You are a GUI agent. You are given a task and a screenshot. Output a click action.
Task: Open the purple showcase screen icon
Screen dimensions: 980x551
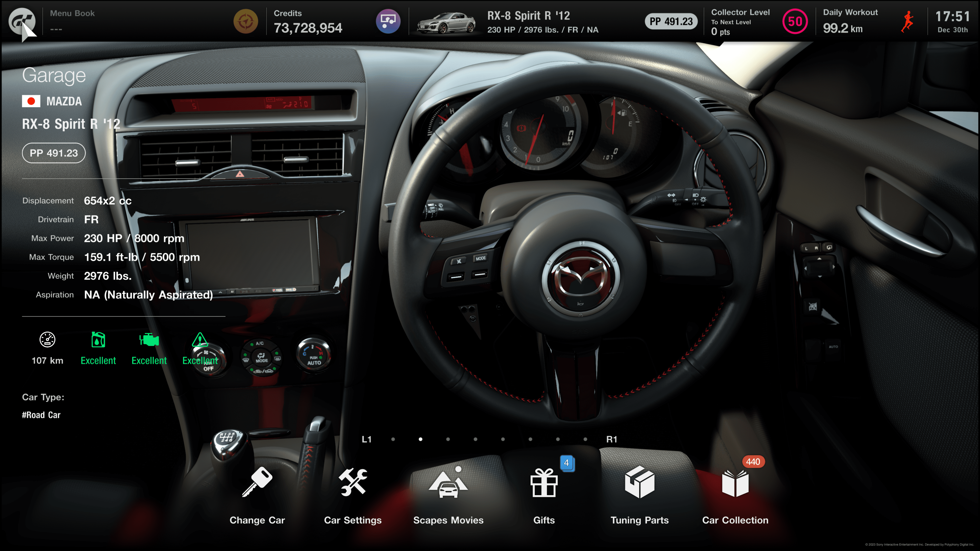(x=388, y=21)
